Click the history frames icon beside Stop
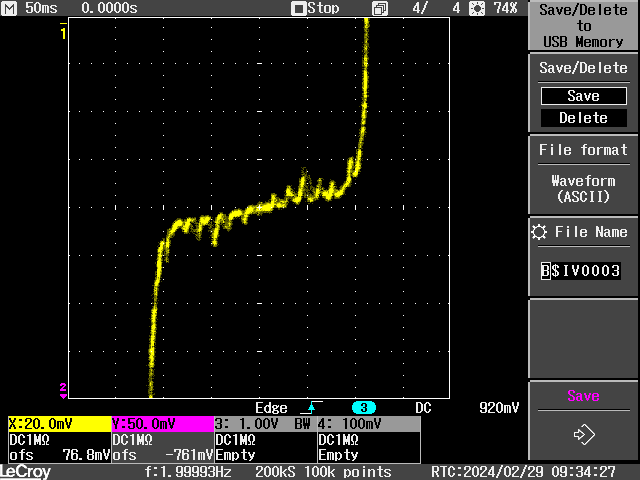Viewport: 640px width, 480px height. click(x=380, y=9)
